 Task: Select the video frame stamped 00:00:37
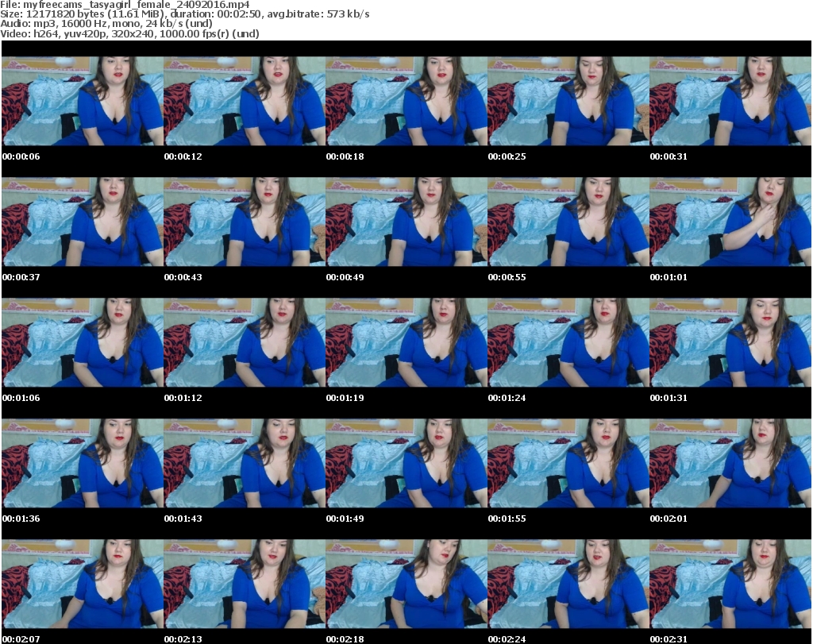click(x=83, y=222)
